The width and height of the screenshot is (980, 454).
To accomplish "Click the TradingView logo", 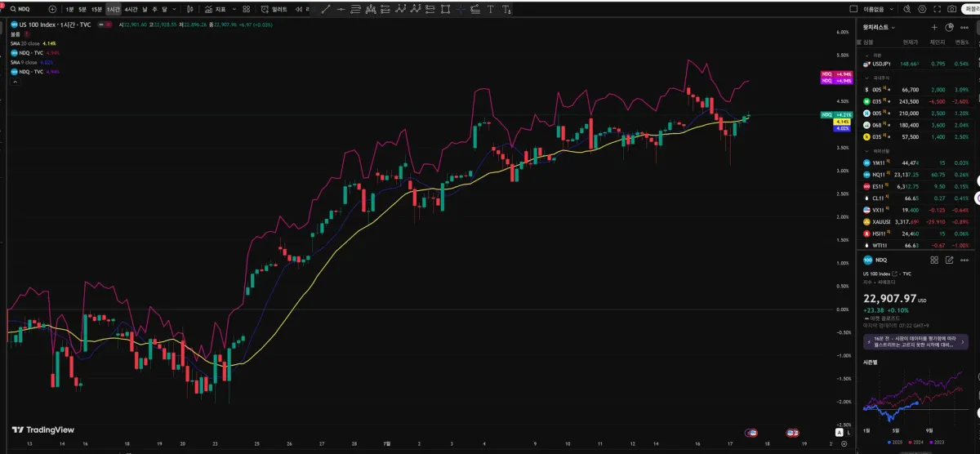I will pos(43,430).
